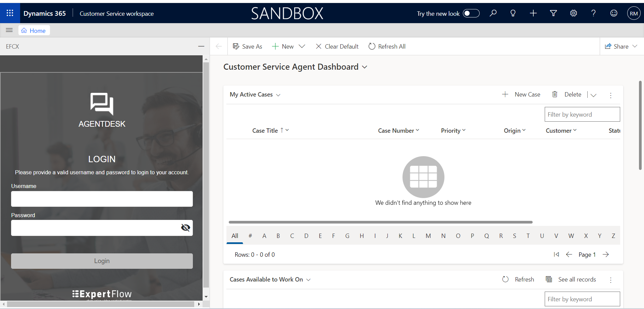Click the Username input field
The image size is (644, 309).
[102, 199]
